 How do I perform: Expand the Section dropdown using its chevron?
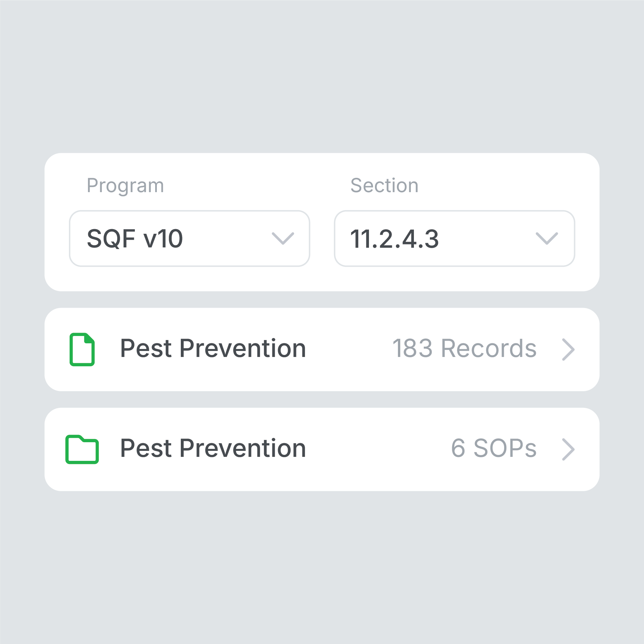[547, 238]
